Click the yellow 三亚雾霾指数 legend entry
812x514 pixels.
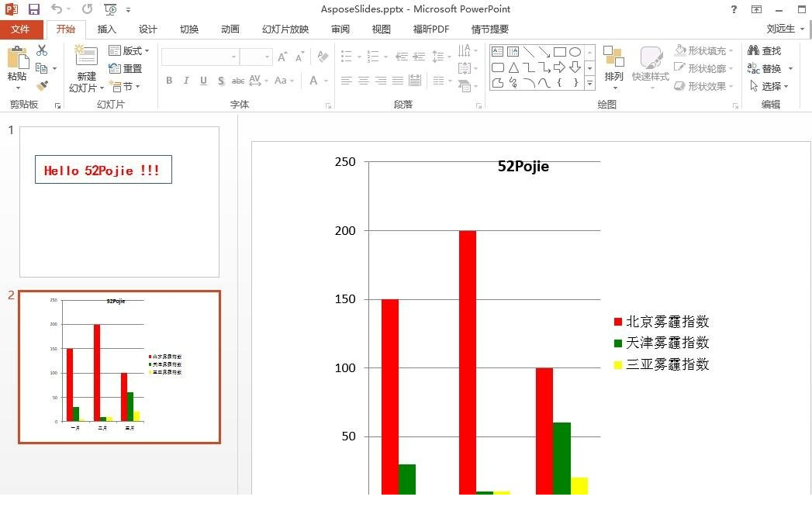(662, 364)
